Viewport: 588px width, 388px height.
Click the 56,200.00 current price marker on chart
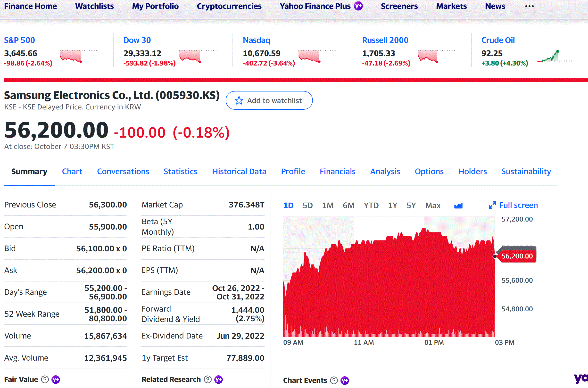coord(517,256)
